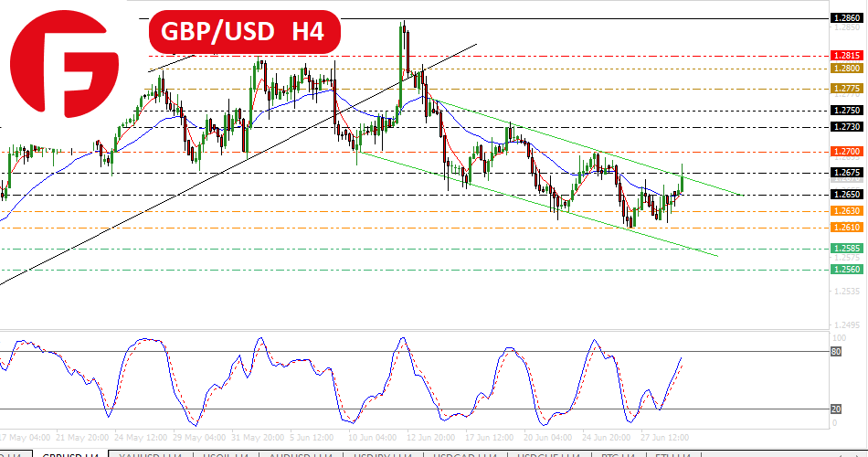868x457 pixels.
Task: Select the gold 1.2775 price level label
Action: 846,89
